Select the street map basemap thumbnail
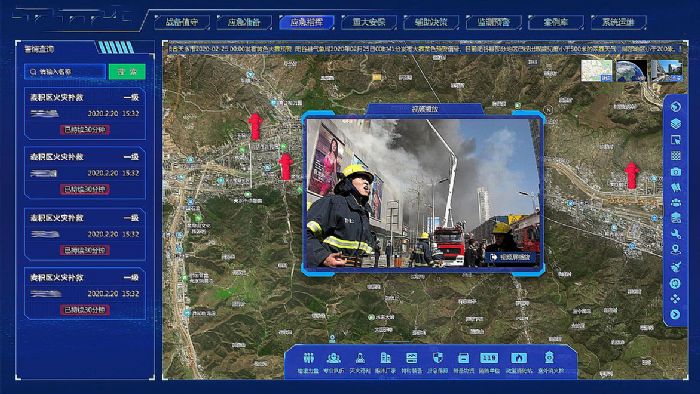Screen dimensions: 700x394 [596, 71]
